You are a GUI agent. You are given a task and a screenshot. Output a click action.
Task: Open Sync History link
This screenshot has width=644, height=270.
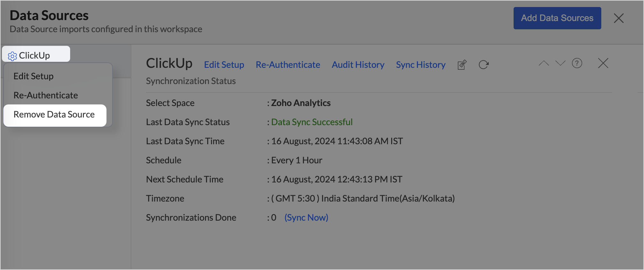[x=421, y=65]
